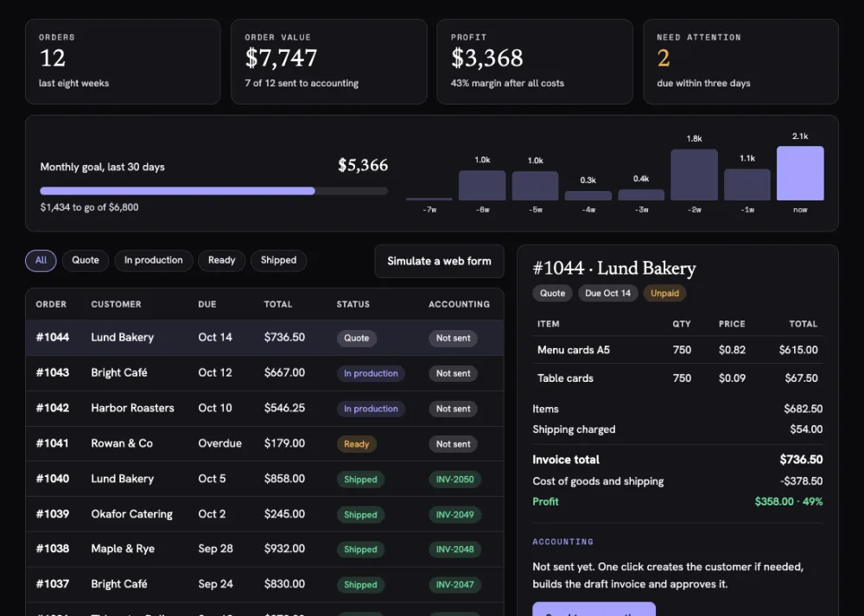This screenshot has height=616, width=864.
Task: Click invoice badge INV-2048
Action: (x=454, y=549)
